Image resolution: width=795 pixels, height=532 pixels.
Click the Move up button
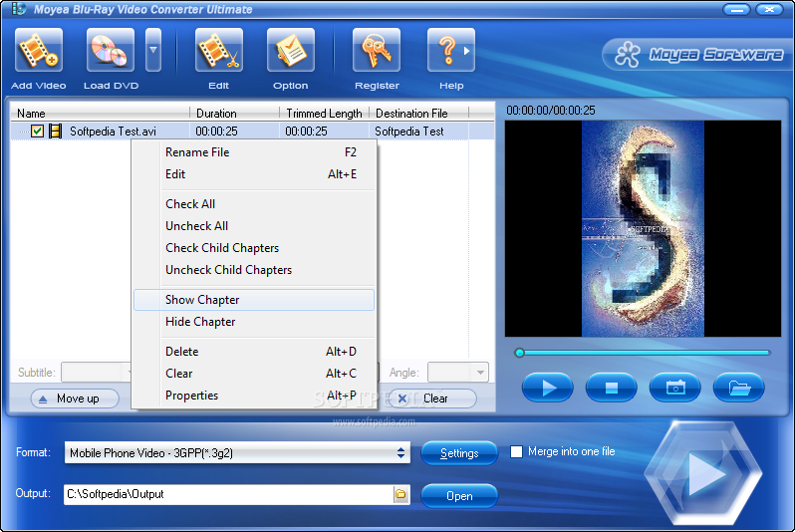tap(75, 399)
